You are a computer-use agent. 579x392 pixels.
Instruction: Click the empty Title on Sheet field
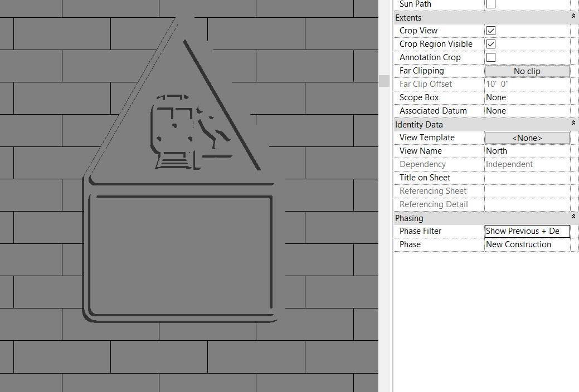tap(527, 177)
